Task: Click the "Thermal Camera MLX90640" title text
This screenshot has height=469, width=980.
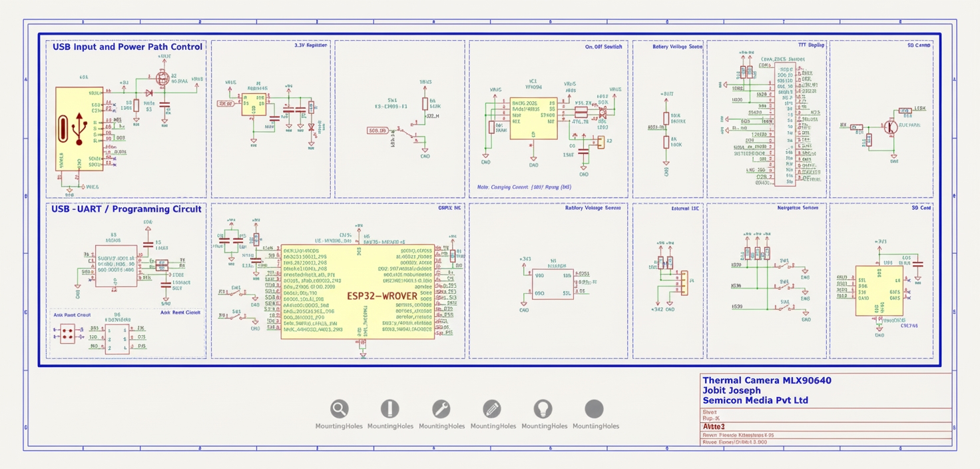Action: click(x=767, y=380)
